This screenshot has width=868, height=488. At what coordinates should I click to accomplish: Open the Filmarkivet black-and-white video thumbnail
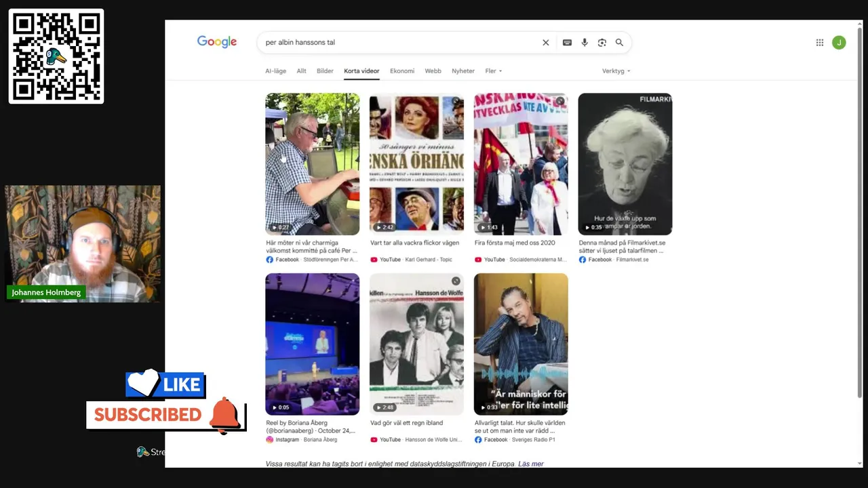(x=625, y=164)
